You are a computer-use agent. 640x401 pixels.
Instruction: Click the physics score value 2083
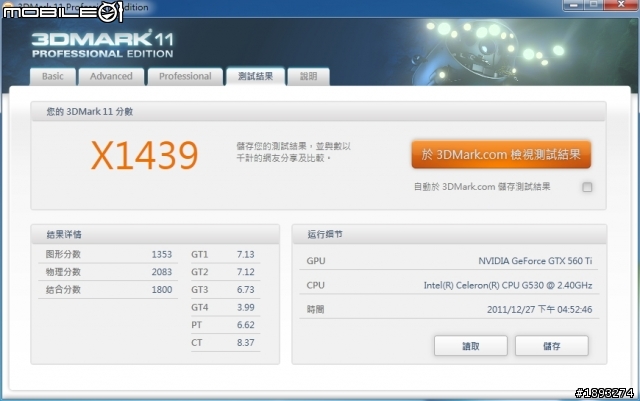pos(162,272)
